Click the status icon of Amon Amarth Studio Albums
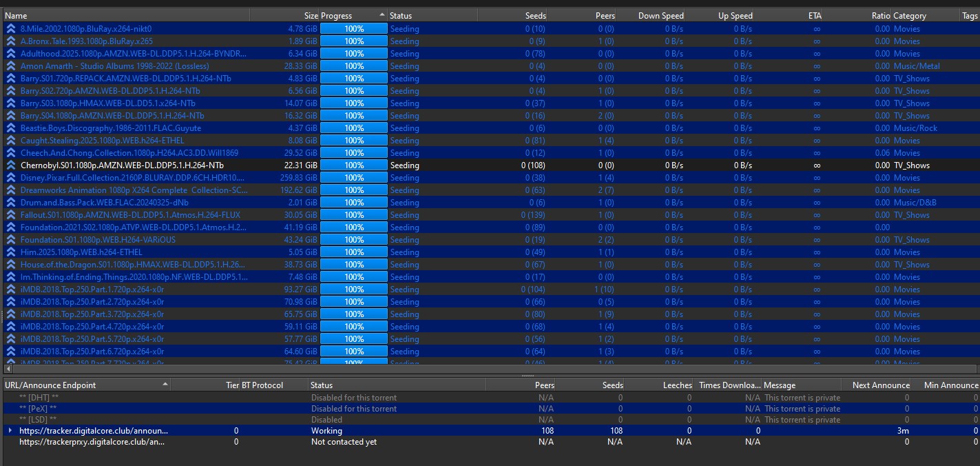Screen dimensions: 980x466 click(10, 66)
